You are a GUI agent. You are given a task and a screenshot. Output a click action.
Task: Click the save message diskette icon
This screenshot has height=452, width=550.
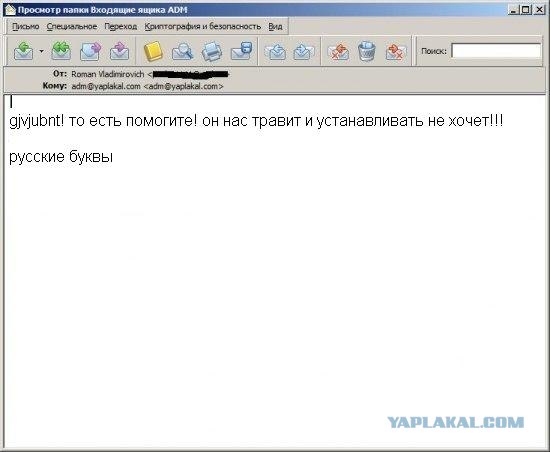click(x=241, y=51)
